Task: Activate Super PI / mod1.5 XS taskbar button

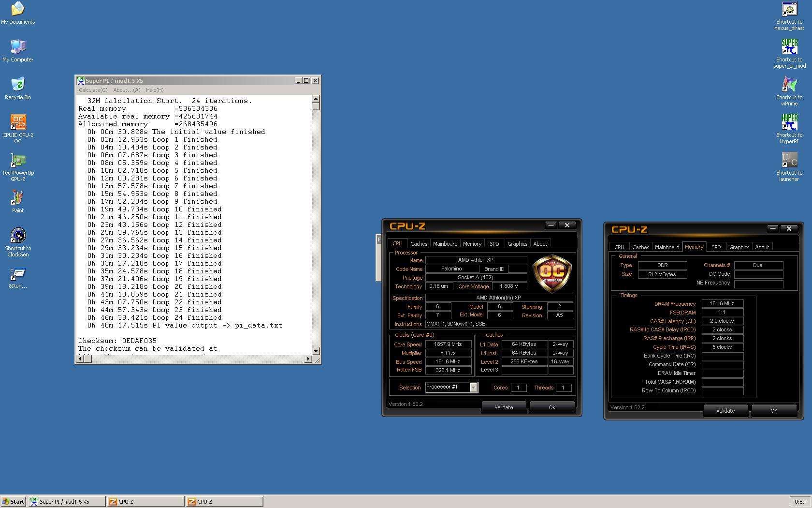Action: coord(67,502)
